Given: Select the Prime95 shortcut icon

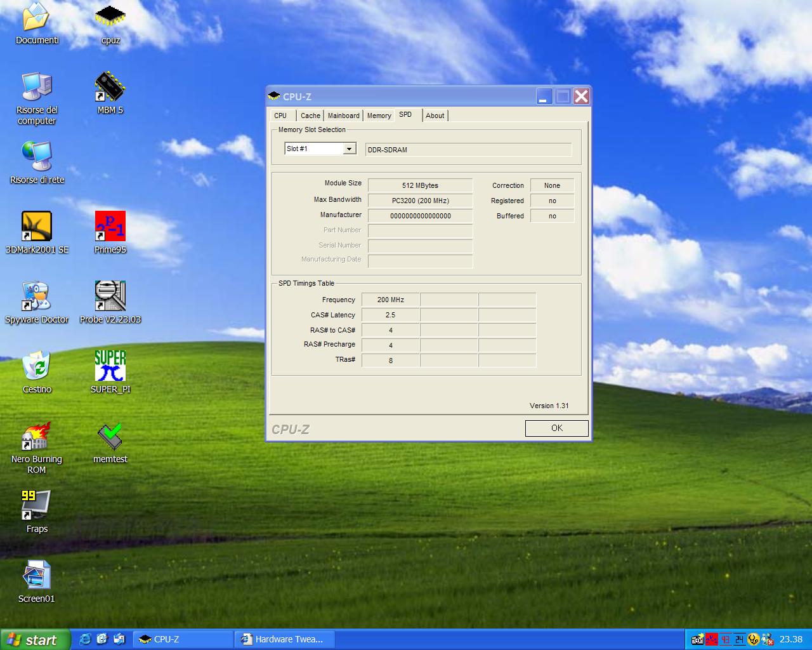Looking at the screenshot, I should [x=110, y=232].
